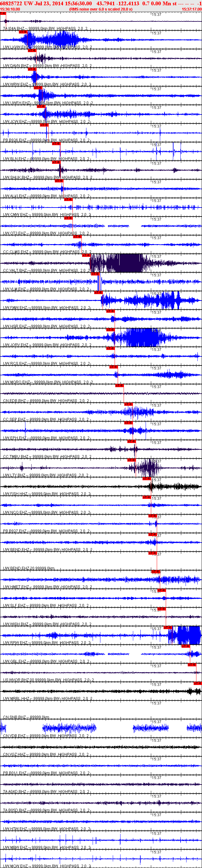Select the CN SNB BHZ station label

click(26, 717)
